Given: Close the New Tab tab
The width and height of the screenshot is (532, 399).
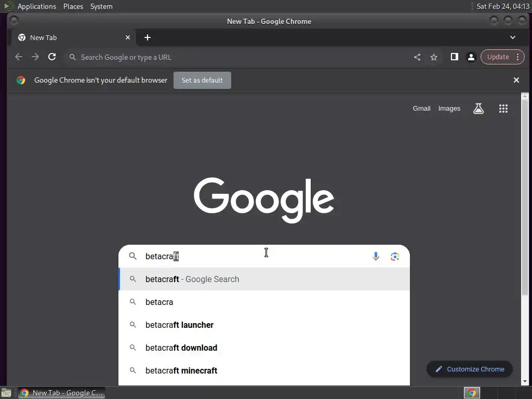Looking at the screenshot, I should 128,37.
